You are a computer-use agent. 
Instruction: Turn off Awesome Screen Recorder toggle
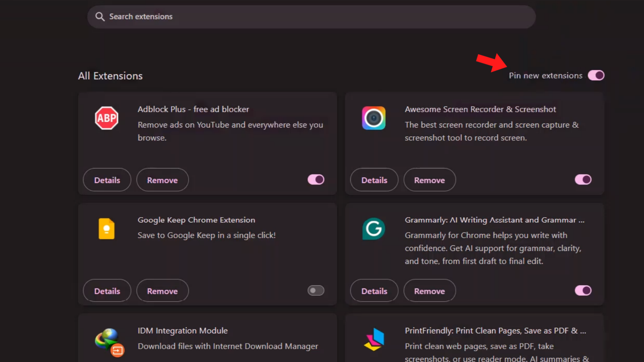(x=583, y=179)
